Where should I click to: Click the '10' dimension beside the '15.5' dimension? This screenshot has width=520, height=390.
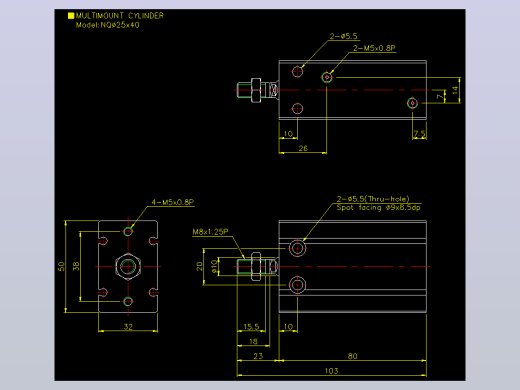288,327
